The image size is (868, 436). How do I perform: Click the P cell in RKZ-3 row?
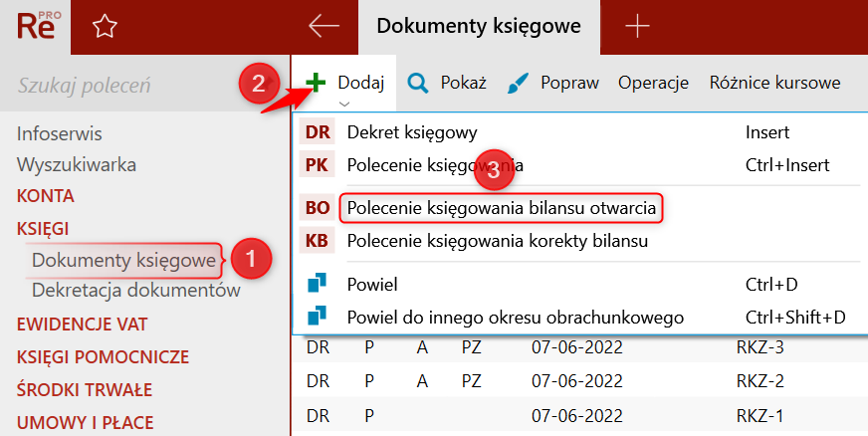(369, 347)
